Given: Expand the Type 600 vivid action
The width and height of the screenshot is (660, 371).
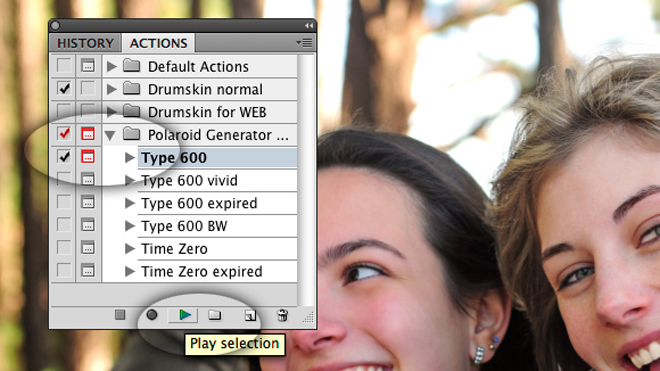Looking at the screenshot, I should click(x=130, y=180).
